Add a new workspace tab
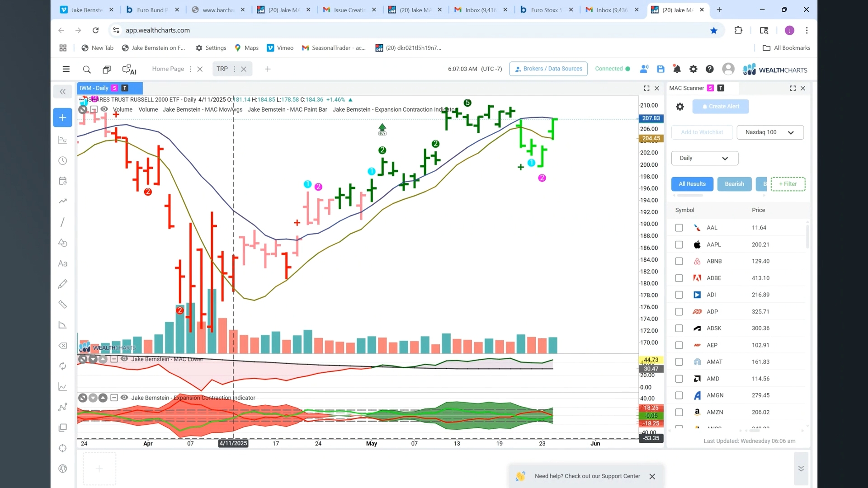The height and width of the screenshot is (488, 868). coord(268,69)
